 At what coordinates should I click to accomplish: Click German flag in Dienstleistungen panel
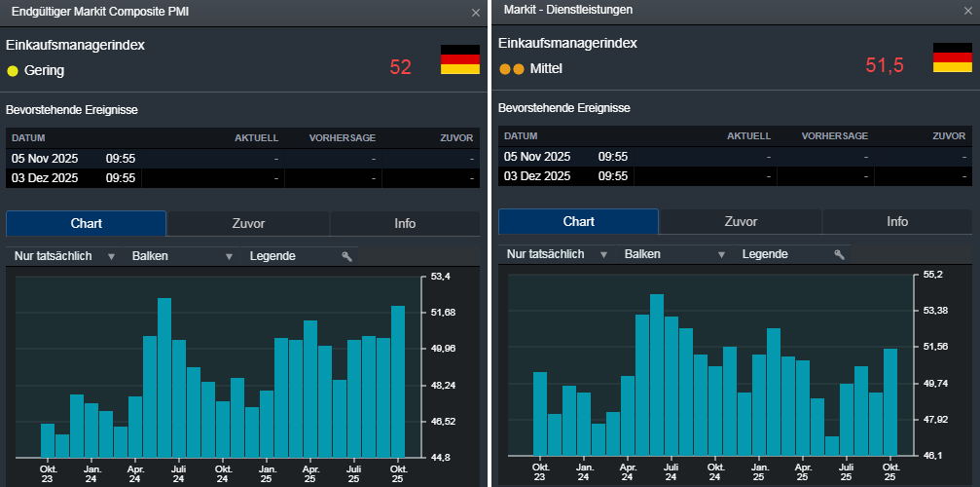pyautogui.click(x=952, y=57)
